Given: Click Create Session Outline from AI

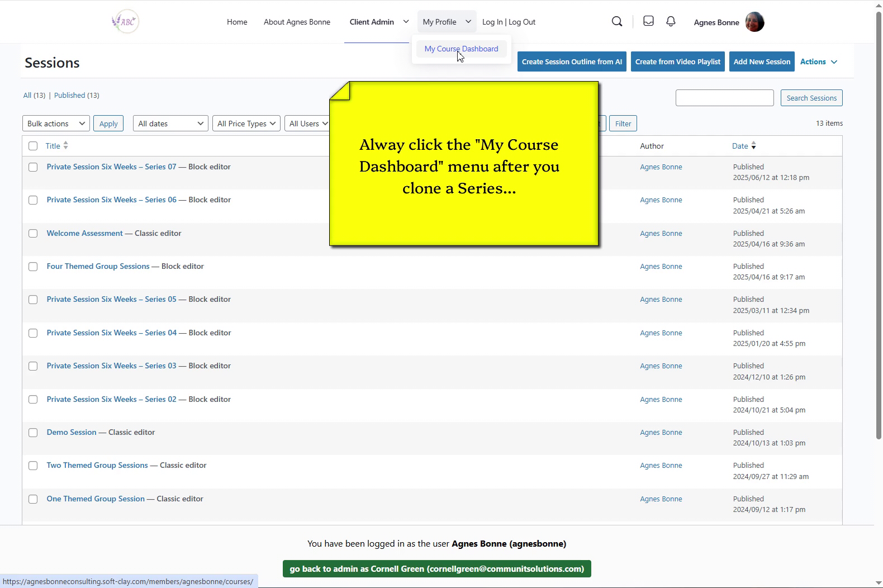Looking at the screenshot, I should [x=572, y=62].
